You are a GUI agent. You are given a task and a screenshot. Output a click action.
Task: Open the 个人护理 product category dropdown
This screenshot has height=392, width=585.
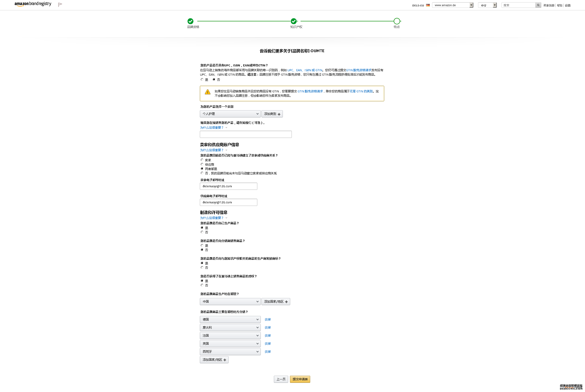tap(230, 114)
